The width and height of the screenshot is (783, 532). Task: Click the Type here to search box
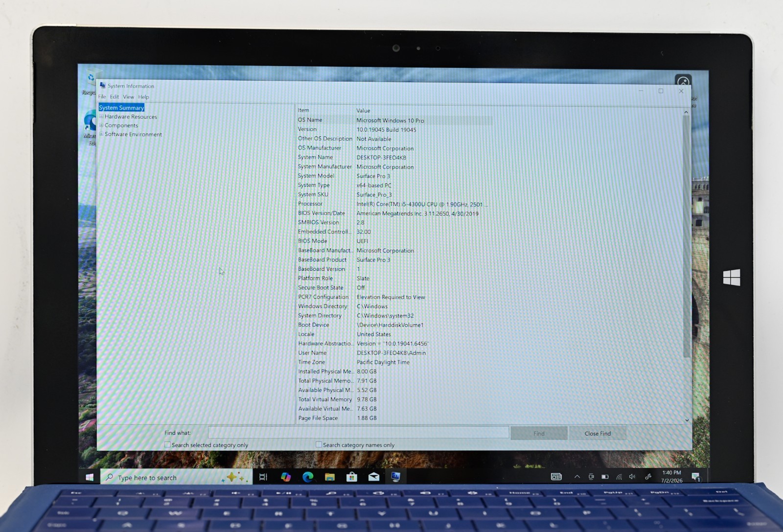pos(176,477)
